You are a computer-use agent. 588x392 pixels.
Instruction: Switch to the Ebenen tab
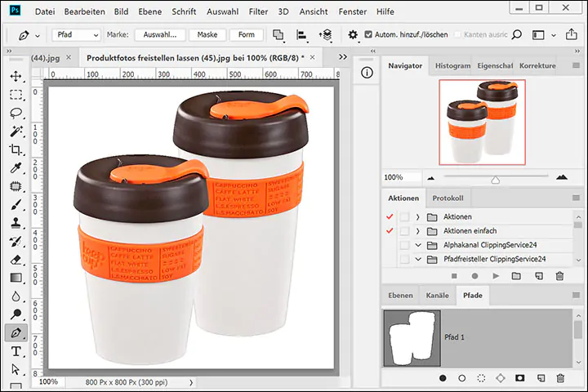400,296
